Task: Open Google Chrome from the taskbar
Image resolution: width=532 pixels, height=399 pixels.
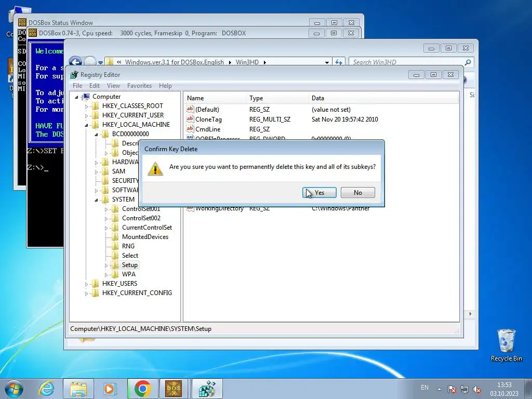Action: click(x=142, y=389)
